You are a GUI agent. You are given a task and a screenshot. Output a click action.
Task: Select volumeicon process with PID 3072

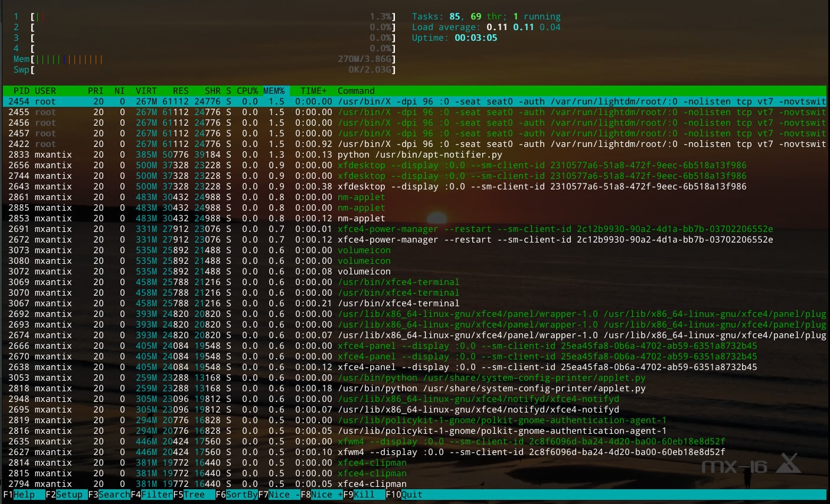[414, 271]
